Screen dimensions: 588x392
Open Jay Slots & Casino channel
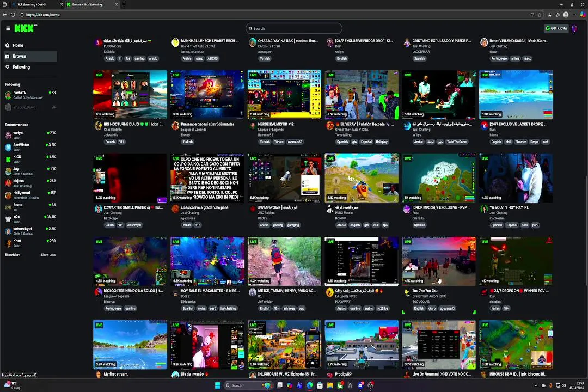pos(30,171)
